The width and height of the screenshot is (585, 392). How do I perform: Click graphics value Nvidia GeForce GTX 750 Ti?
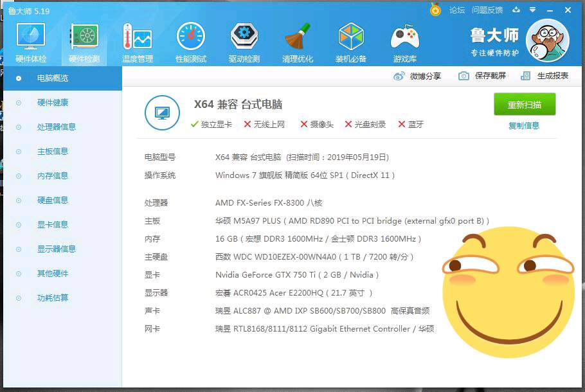297,275
